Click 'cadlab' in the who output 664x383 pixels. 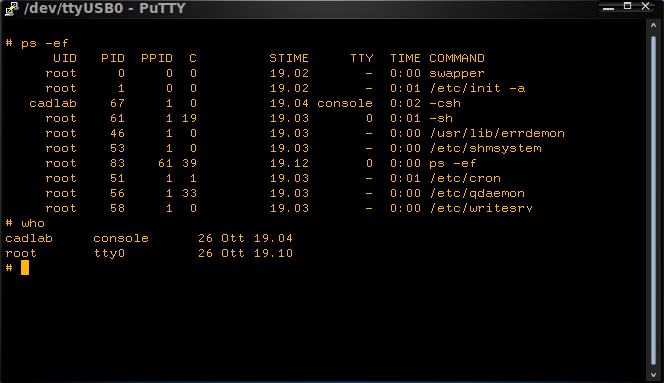click(29, 238)
